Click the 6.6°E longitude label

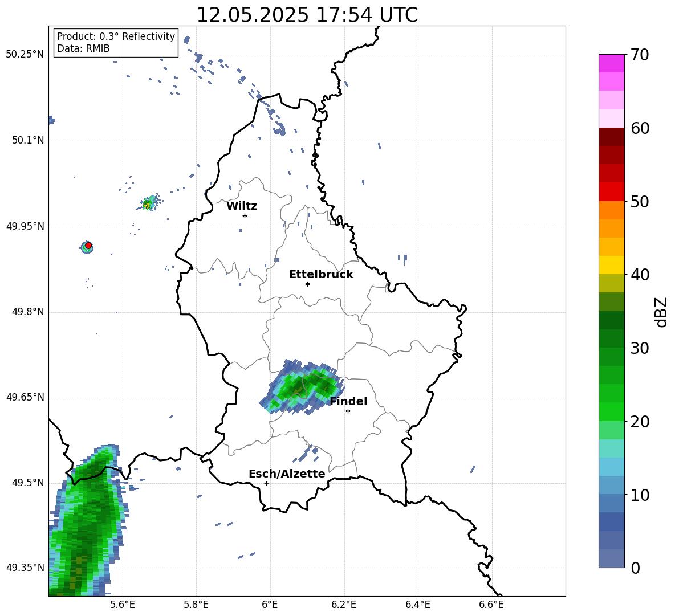(x=491, y=605)
